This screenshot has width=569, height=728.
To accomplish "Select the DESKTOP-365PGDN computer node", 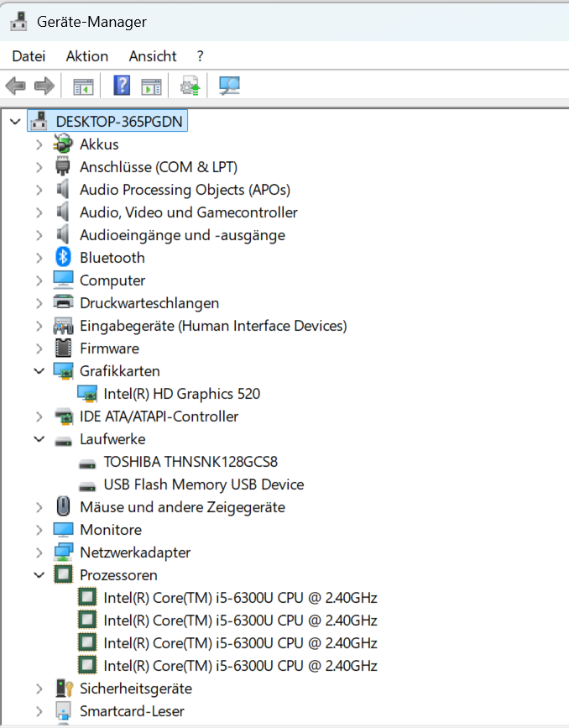I will (x=107, y=121).
